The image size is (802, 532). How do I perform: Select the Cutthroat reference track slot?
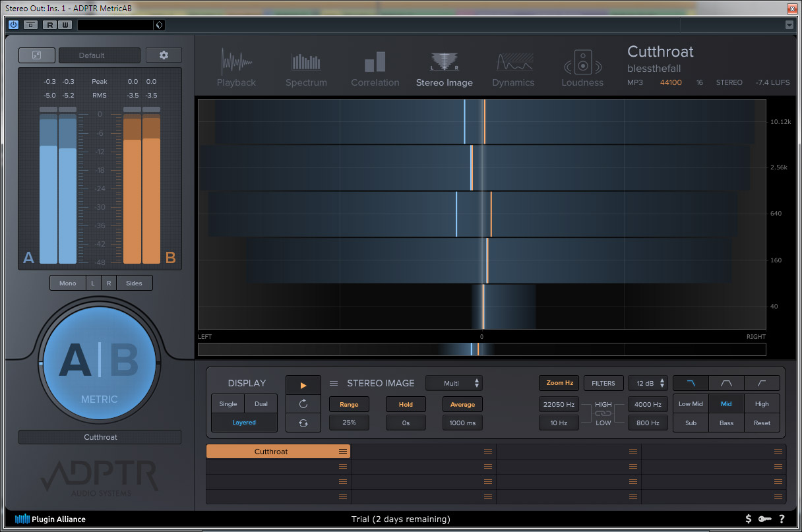278,452
